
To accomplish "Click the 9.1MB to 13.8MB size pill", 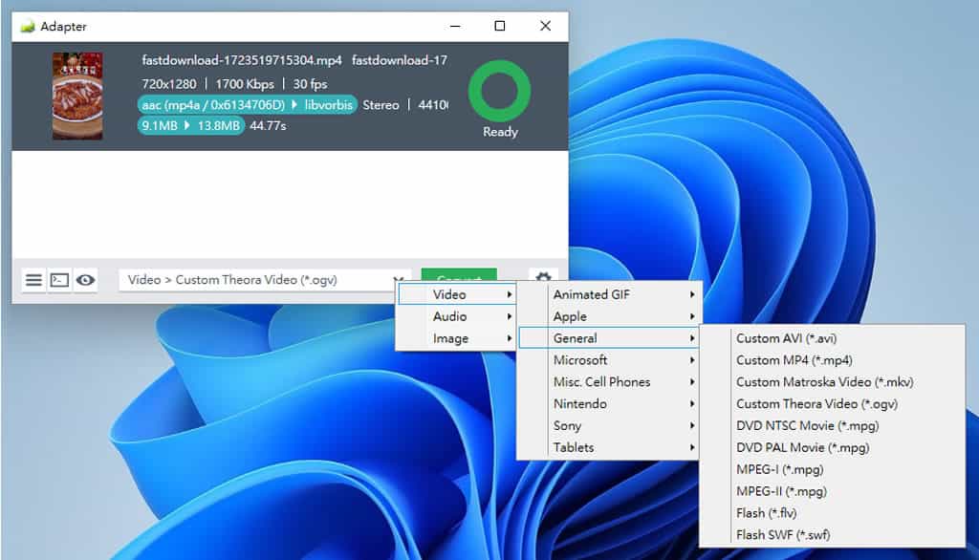I will click(191, 125).
